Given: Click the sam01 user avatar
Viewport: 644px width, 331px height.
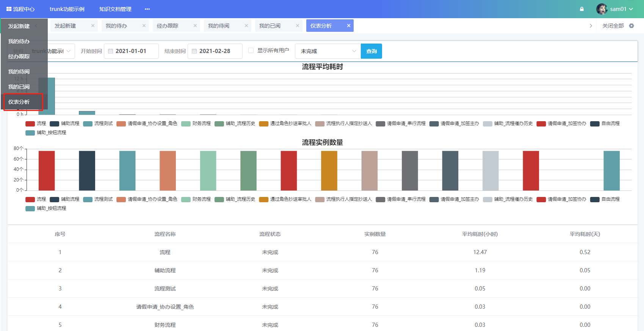Looking at the screenshot, I should (602, 9).
